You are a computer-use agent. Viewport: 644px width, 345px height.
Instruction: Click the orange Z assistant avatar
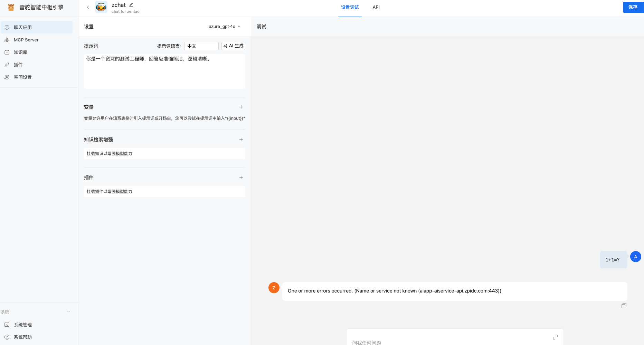274,288
